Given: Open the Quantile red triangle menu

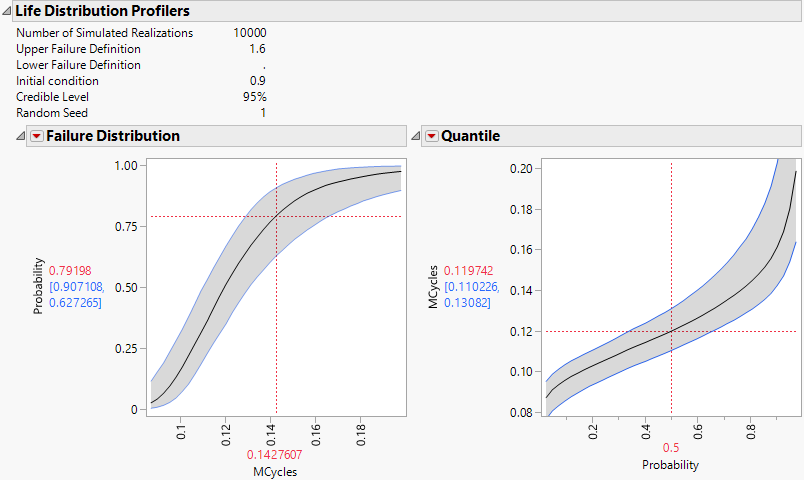Looking at the screenshot, I should click(x=432, y=136).
